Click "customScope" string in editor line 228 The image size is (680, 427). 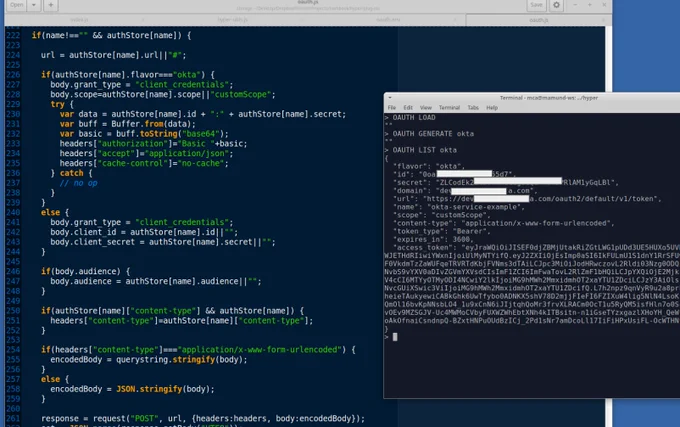(x=241, y=95)
